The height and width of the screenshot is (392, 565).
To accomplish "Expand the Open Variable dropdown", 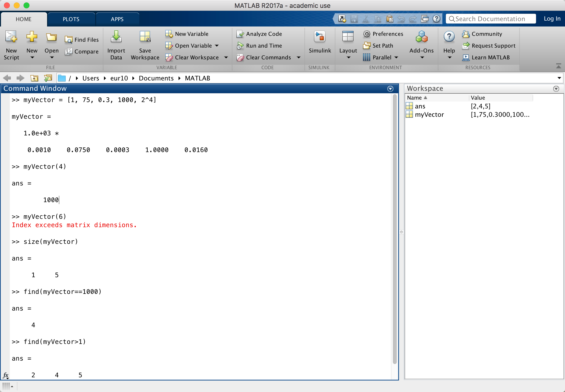I will [x=219, y=45].
